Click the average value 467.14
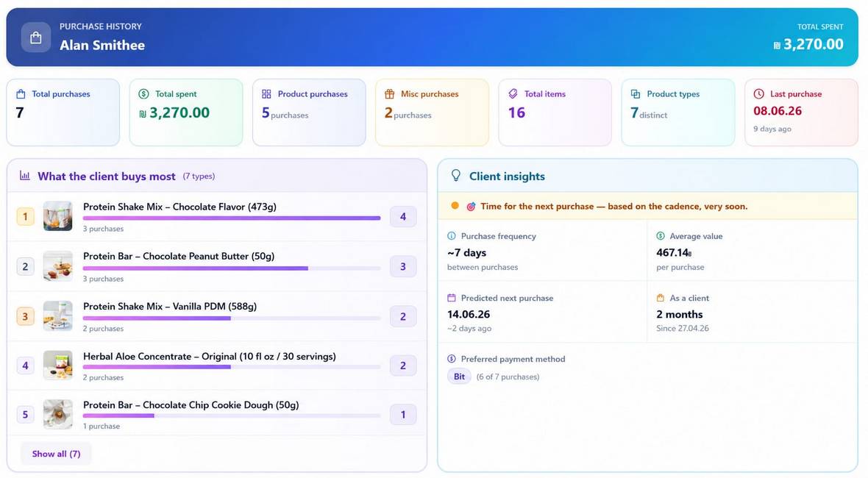 click(674, 253)
